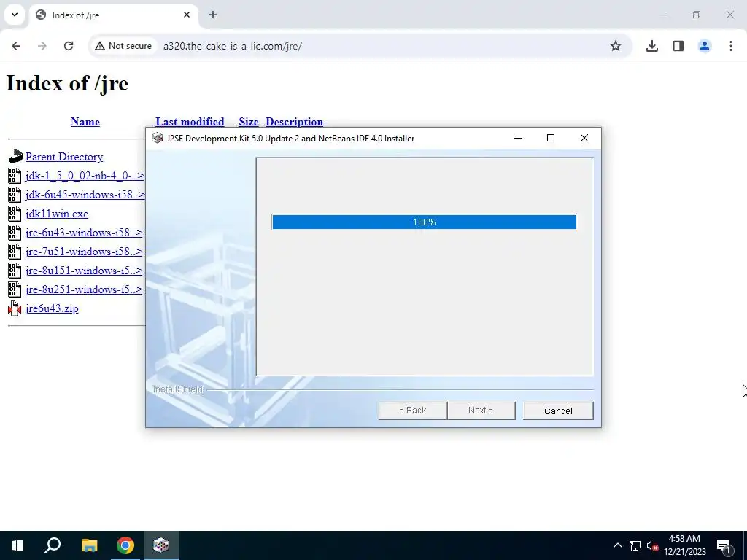Screen dimensions: 747x560
Task: Reload the Index of /jre page
Action: pyautogui.click(x=69, y=46)
